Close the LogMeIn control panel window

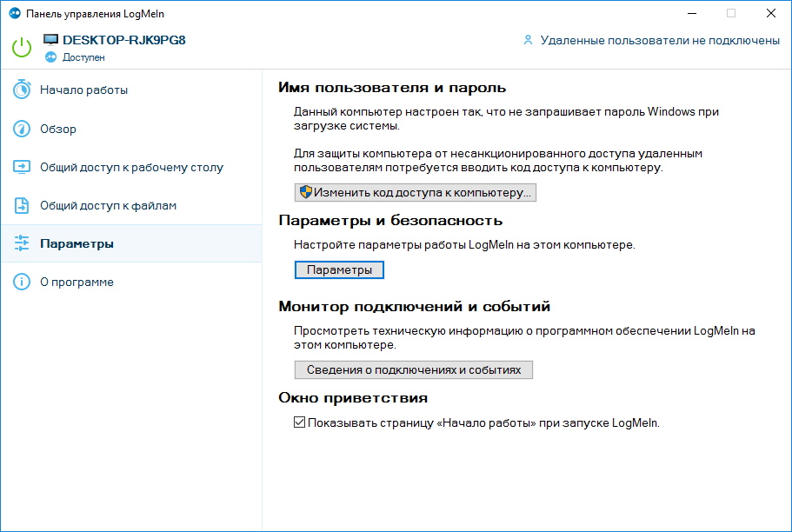coord(771,13)
